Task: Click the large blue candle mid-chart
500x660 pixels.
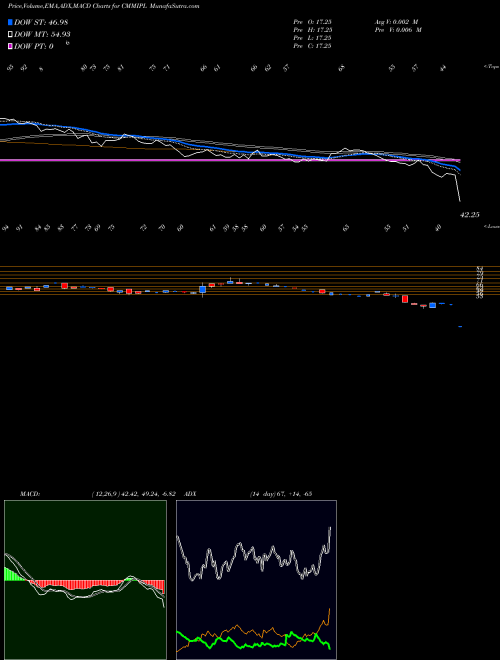Action: coord(203,289)
